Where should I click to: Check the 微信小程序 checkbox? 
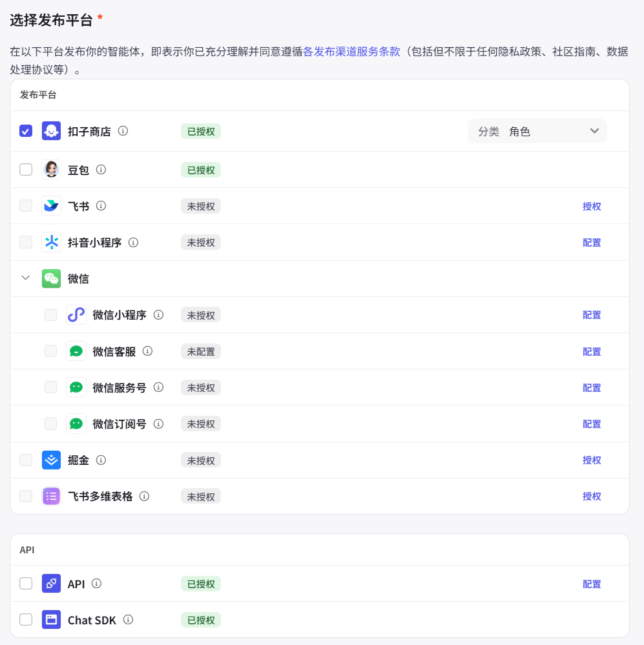click(50, 314)
